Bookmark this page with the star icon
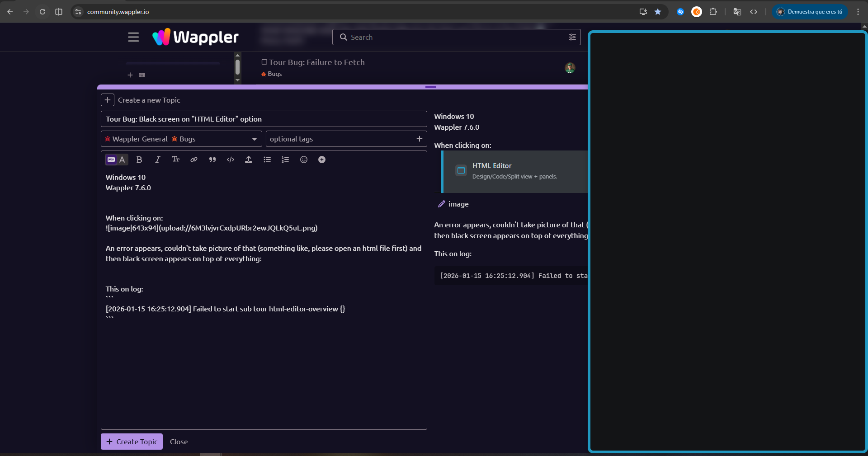 coord(658,12)
